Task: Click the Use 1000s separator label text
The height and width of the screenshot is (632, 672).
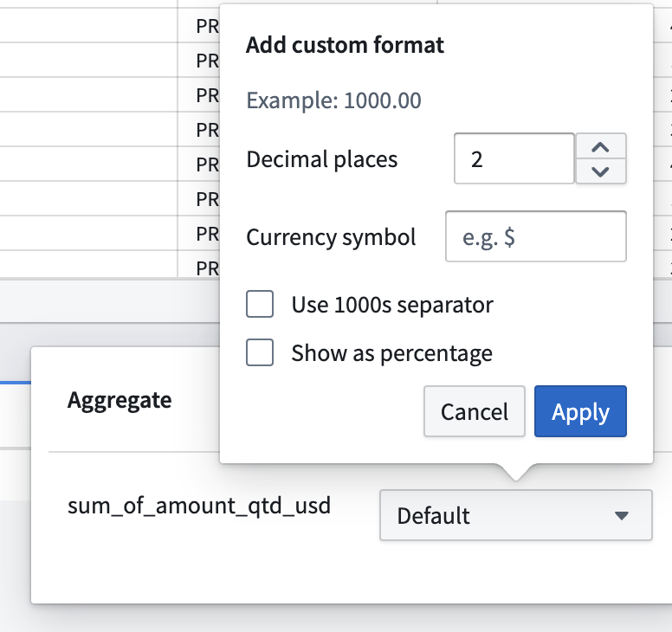Action: coord(392,305)
